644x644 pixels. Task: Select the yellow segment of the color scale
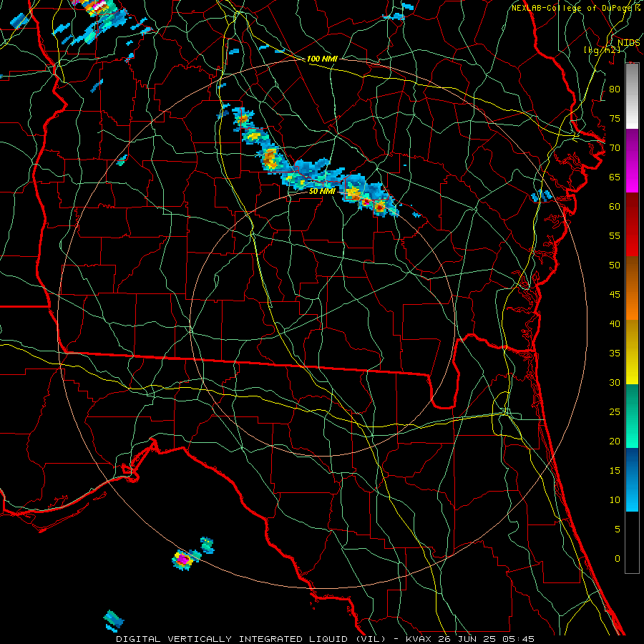[x=632, y=352]
